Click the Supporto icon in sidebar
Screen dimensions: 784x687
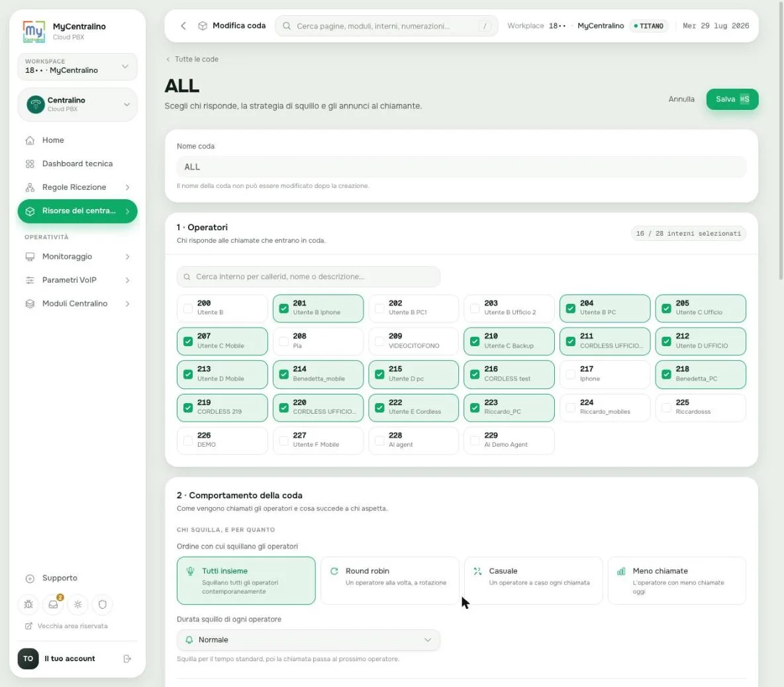click(30, 578)
